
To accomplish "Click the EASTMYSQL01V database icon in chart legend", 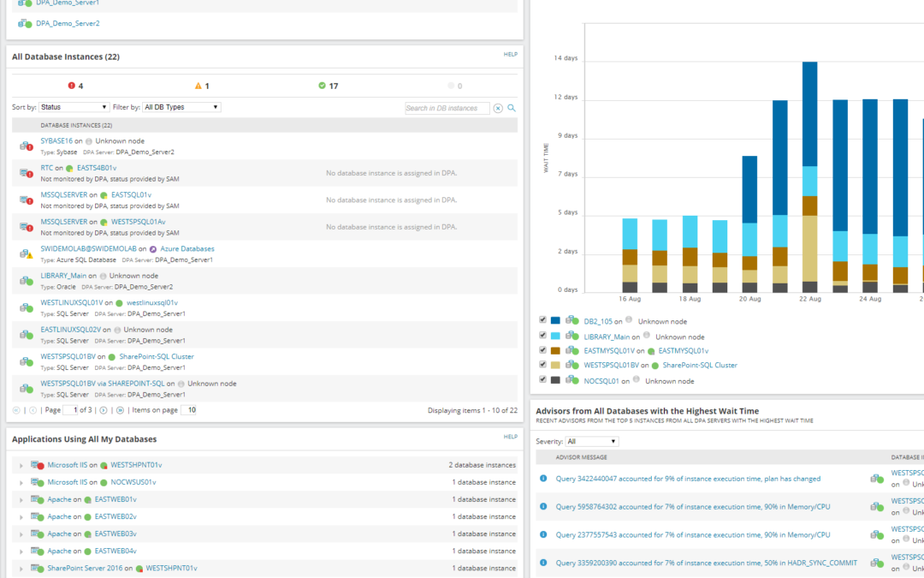I will pos(572,350).
